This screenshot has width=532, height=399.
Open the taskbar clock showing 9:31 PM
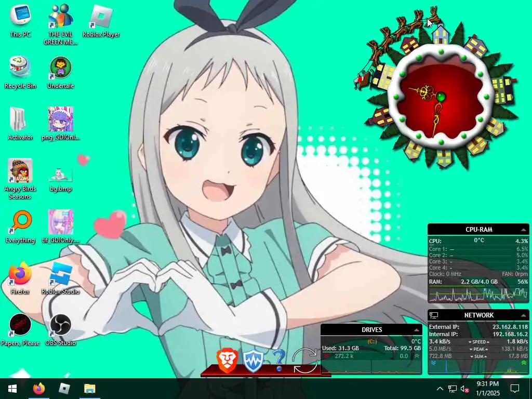point(487,389)
